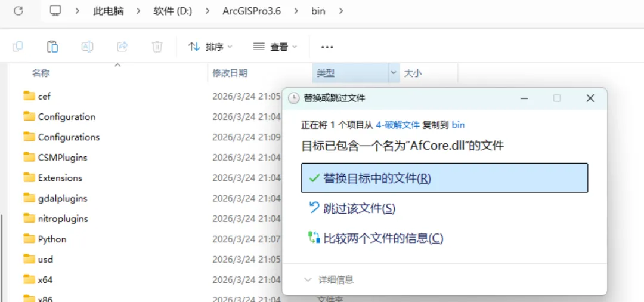Click ArcGISPro3.6 in the breadcrumb
The width and height of the screenshot is (644, 302).
point(252,11)
